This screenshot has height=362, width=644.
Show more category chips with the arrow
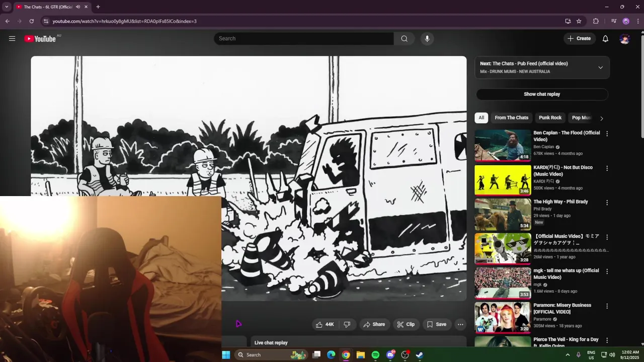pos(601,118)
